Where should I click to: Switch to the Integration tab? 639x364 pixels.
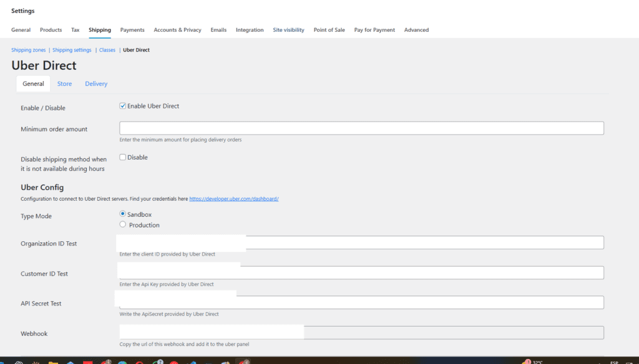pos(250,30)
